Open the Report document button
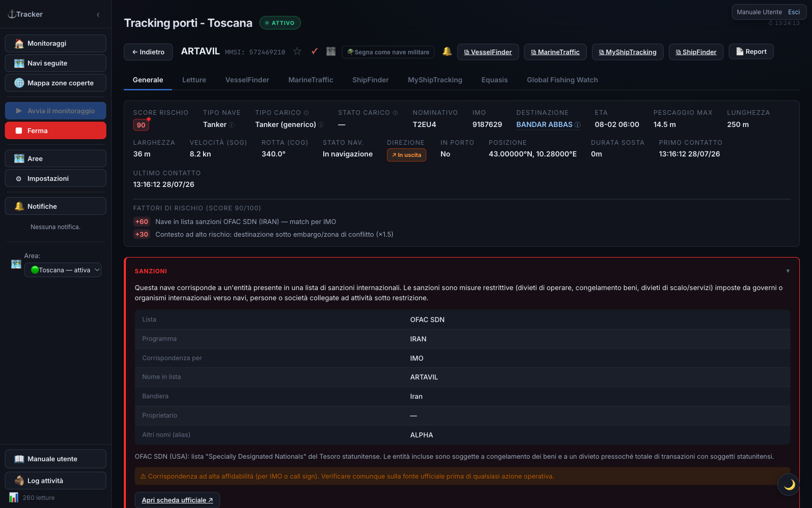Screen dimensions: 812x508 751,51
